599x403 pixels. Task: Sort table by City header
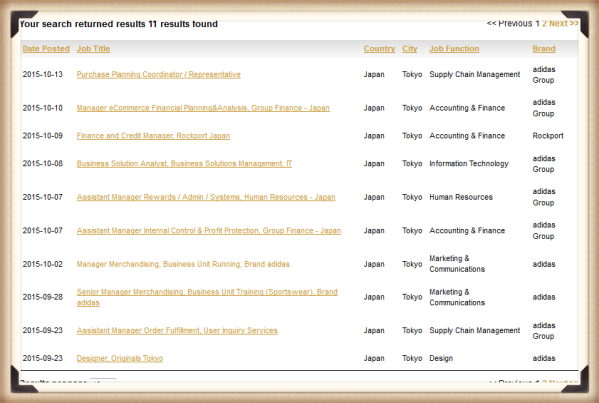coord(410,49)
